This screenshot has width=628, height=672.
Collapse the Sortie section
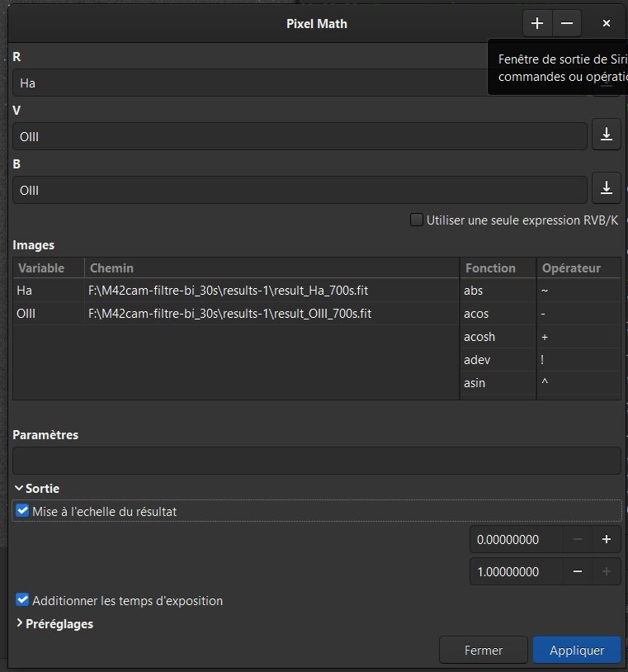pyautogui.click(x=19, y=489)
